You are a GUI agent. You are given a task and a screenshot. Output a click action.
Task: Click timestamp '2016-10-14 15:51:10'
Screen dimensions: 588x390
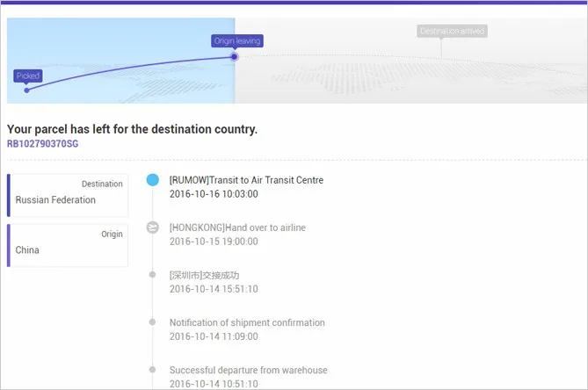coord(214,289)
